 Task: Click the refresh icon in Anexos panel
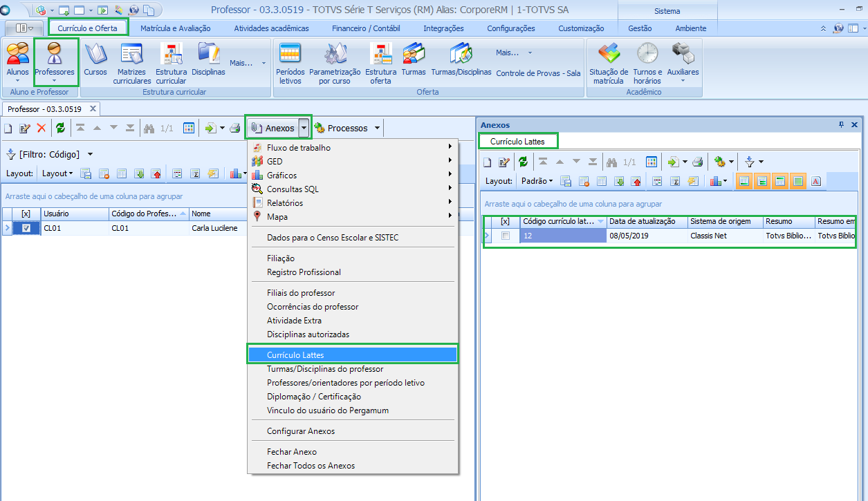click(x=523, y=162)
